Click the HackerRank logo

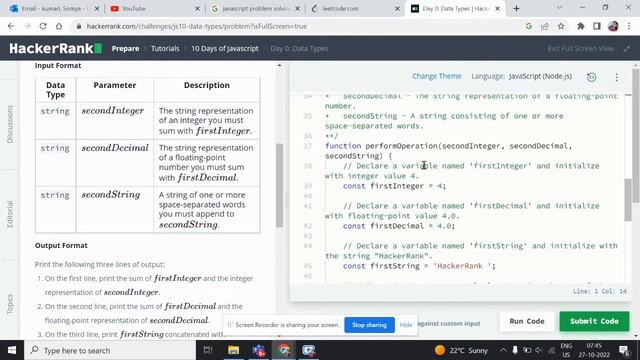(x=56, y=49)
